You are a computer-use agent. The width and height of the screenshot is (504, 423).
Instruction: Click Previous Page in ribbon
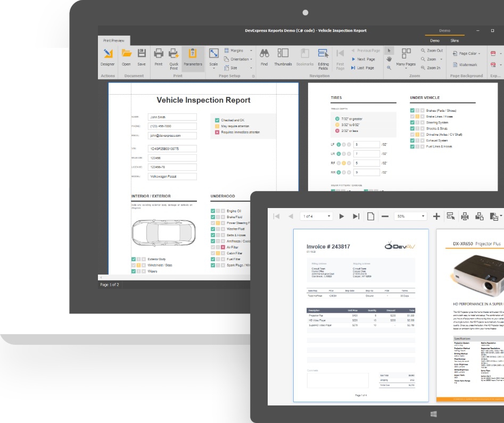(366, 51)
